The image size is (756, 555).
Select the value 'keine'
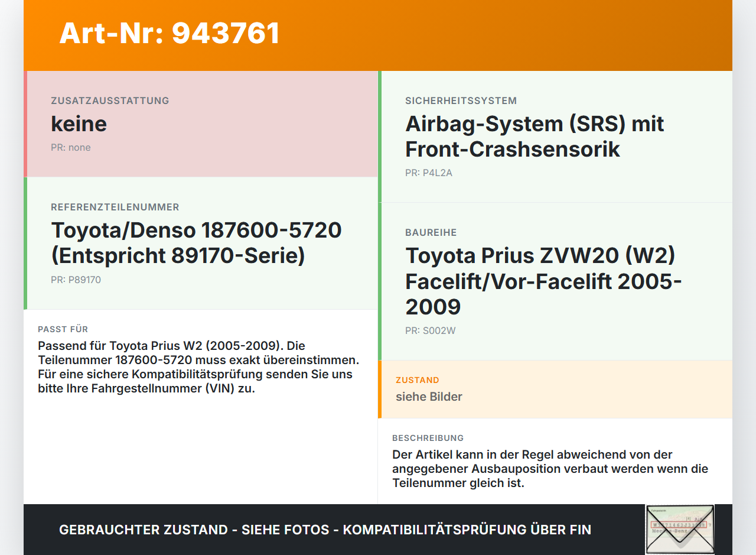coord(79,124)
